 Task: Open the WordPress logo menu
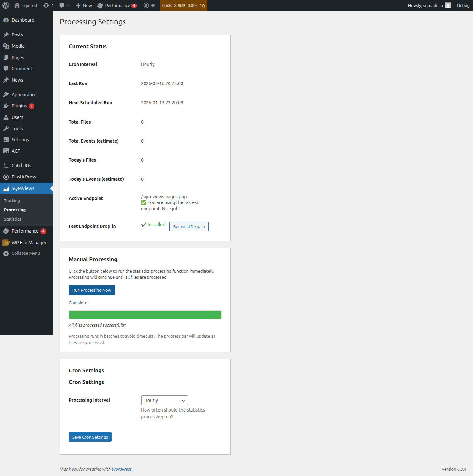(6, 5)
